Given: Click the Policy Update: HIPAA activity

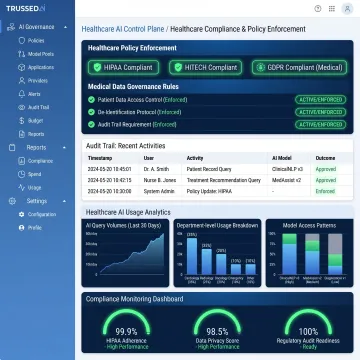Looking at the screenshot, I should (209, 191).
